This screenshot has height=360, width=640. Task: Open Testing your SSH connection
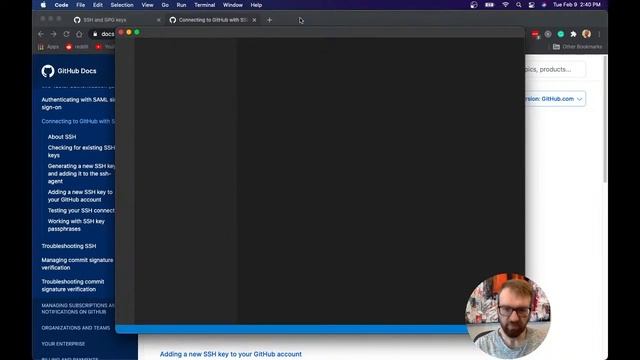pos(81,210)
